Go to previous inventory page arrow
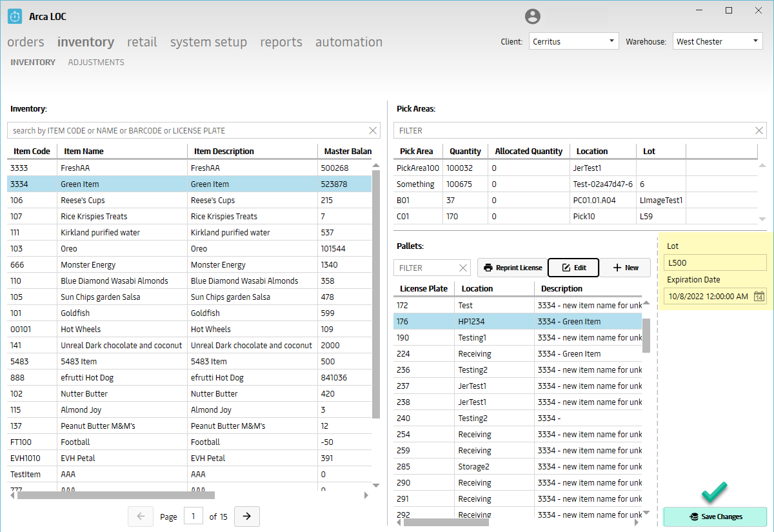 coord(141,516)
